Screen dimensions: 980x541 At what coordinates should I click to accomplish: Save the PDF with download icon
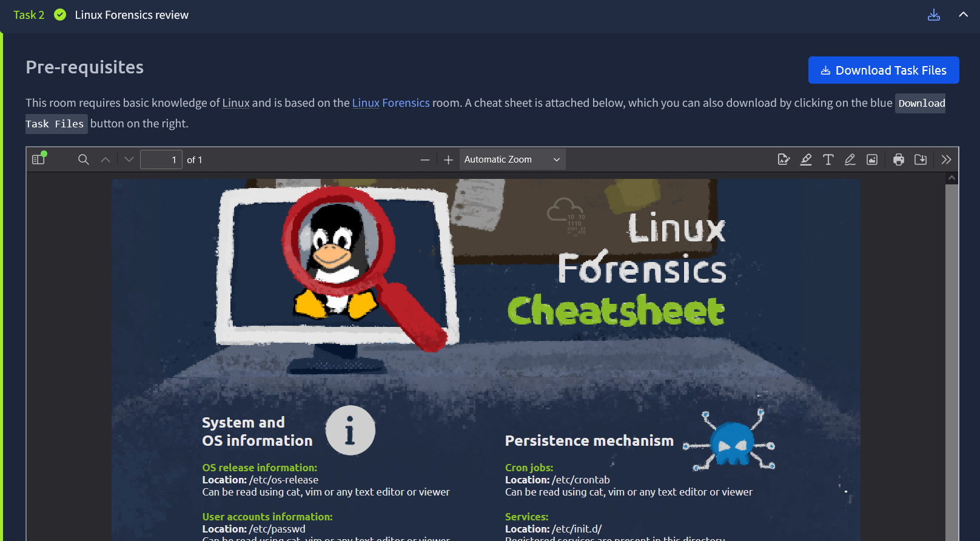921,160
